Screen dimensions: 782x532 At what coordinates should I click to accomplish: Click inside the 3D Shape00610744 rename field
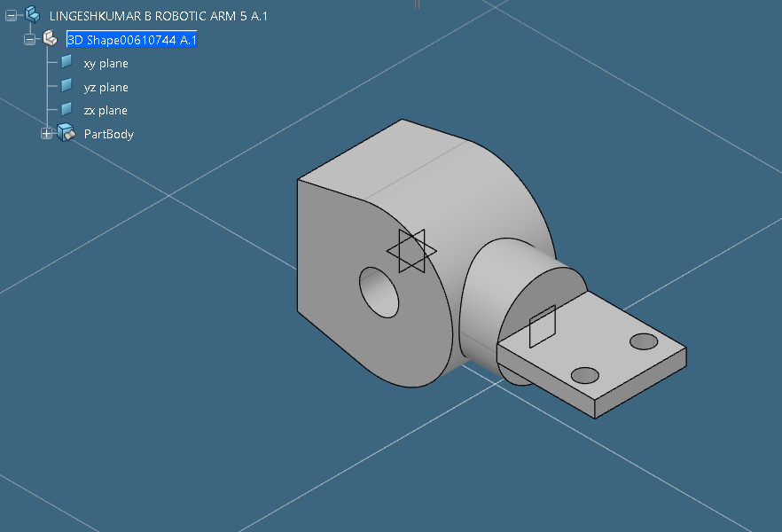129,39
